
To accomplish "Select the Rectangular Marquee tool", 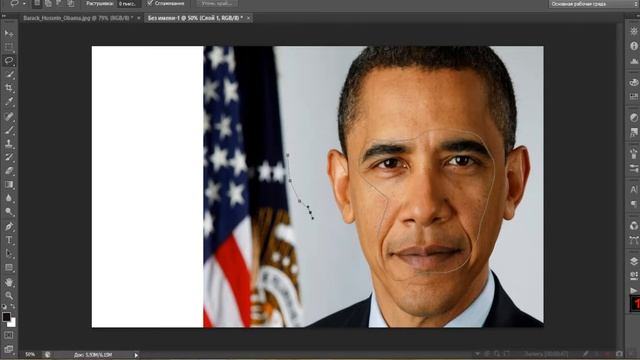I will tap(9, 47).
